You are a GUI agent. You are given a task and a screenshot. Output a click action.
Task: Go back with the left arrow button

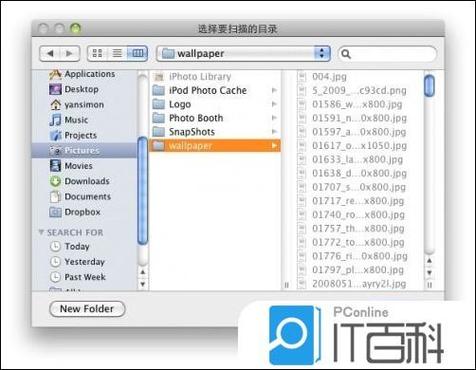(x=50, y=54)
